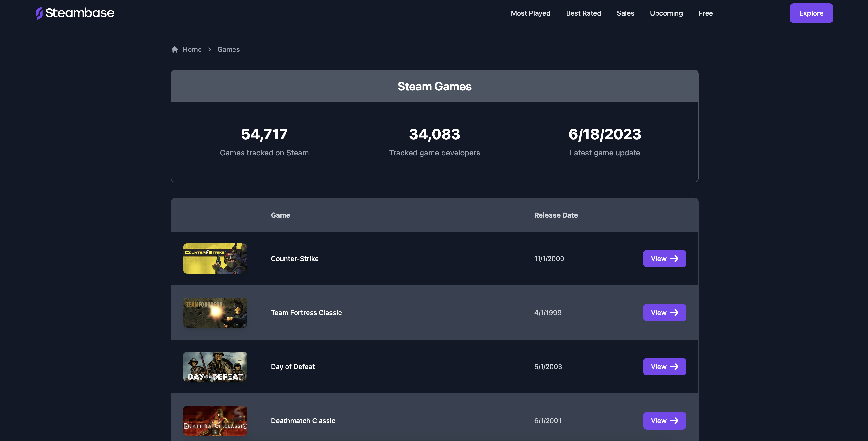Click the Home icon in the breadcrumb

[x=175, y=50]
